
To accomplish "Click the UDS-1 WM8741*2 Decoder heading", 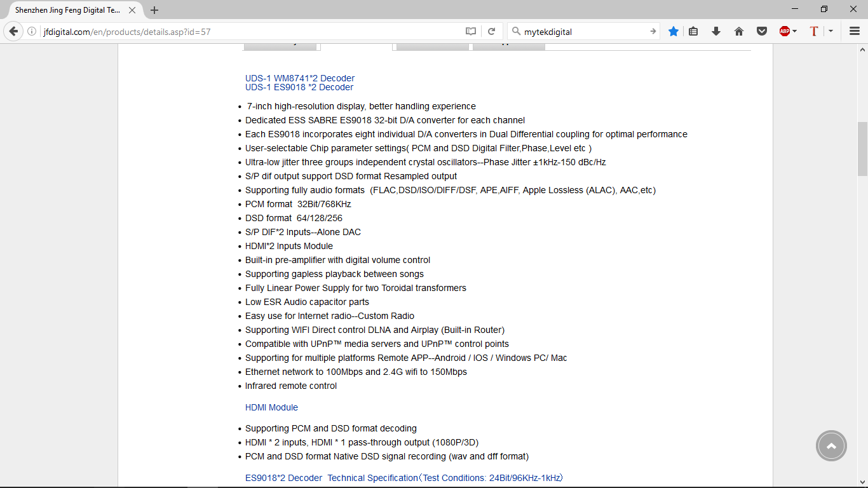I will [x=300, y=78].
